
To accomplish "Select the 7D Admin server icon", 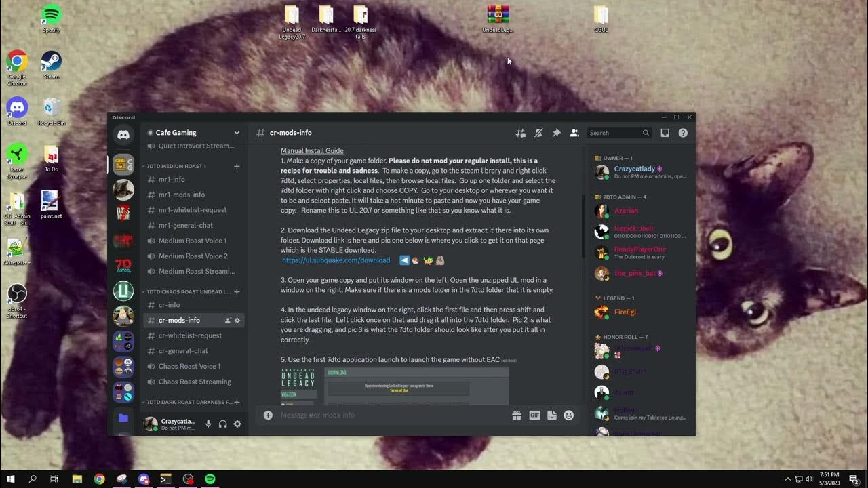I will (123, 265).
